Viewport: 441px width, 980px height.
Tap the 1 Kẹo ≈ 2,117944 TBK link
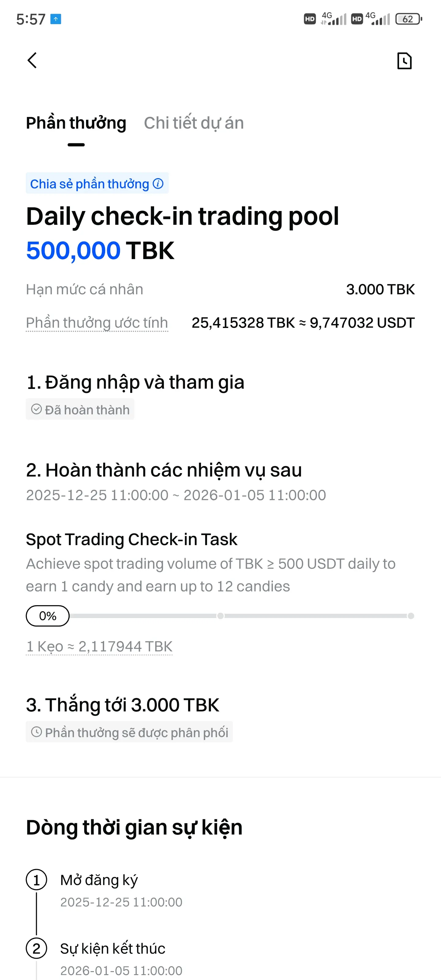tap(99, 647)
